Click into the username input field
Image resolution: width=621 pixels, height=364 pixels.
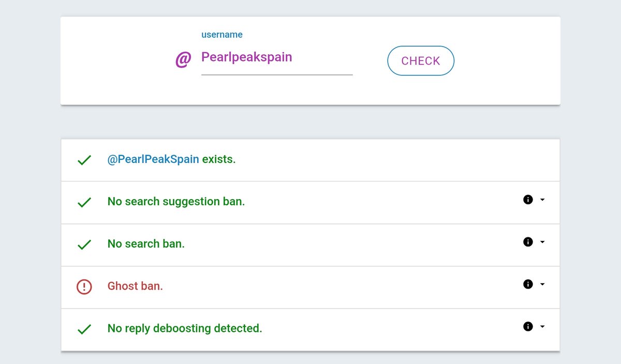pyautogui.click(x=277, y=57)
